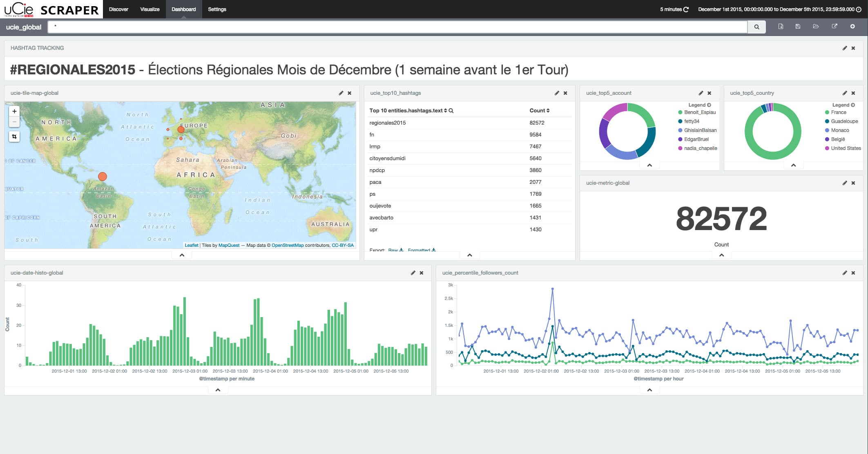Expand spy panel under date histogram
The width and height of the screenshot is (868, 454).
point(218,390)
